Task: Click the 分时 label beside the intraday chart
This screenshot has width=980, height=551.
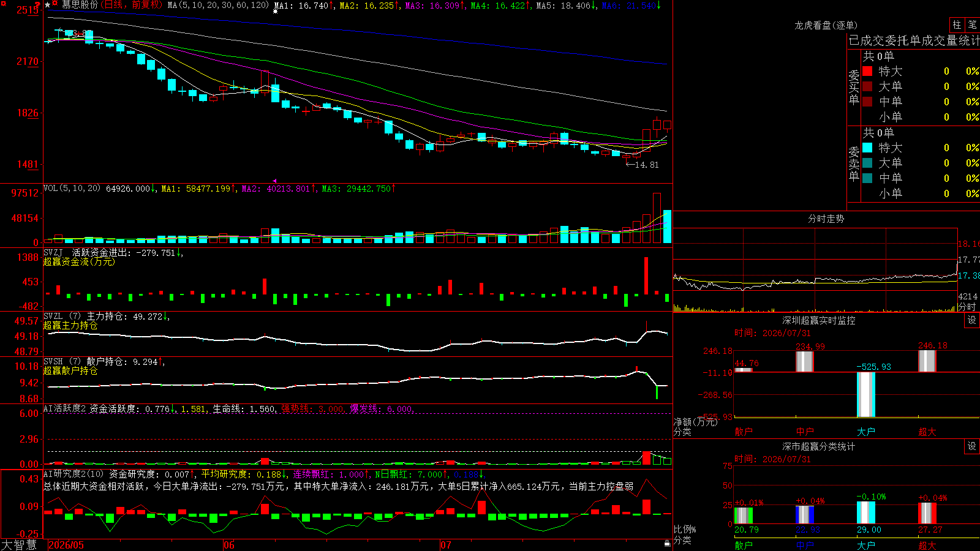Action: click(967, 307)
